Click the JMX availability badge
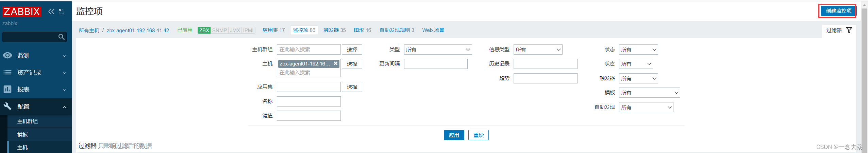The image size is (868, 153). tap(235, 30)
